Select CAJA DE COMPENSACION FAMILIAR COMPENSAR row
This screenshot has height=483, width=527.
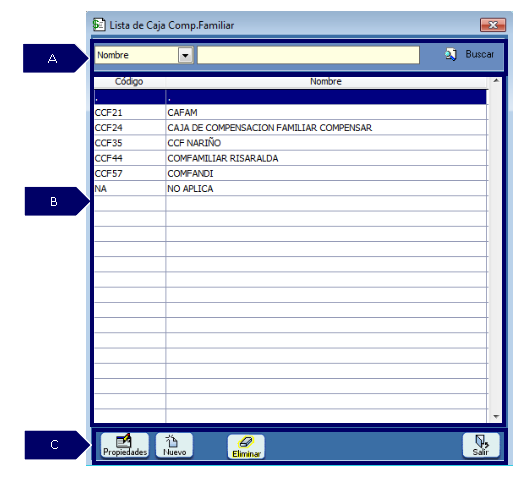coord(326,128)
